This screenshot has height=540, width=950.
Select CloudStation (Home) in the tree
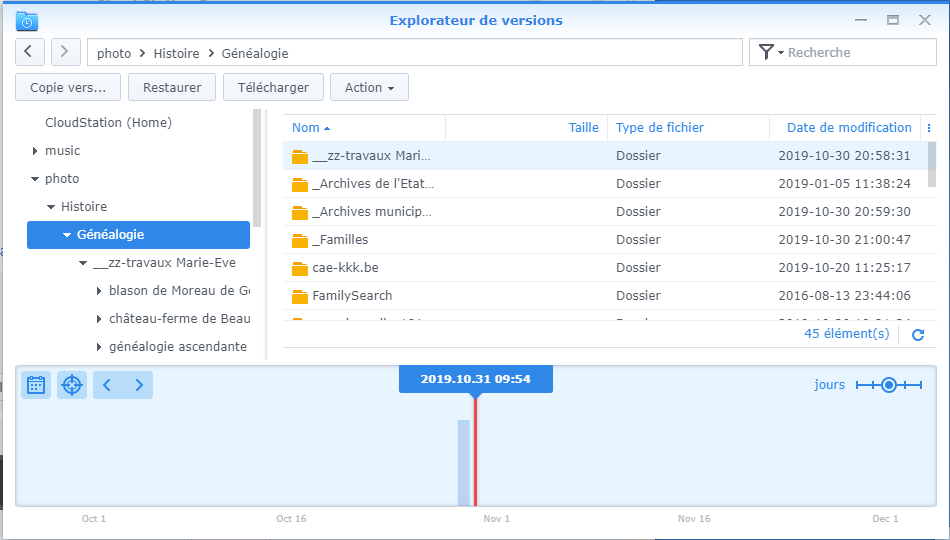point(108,122)
